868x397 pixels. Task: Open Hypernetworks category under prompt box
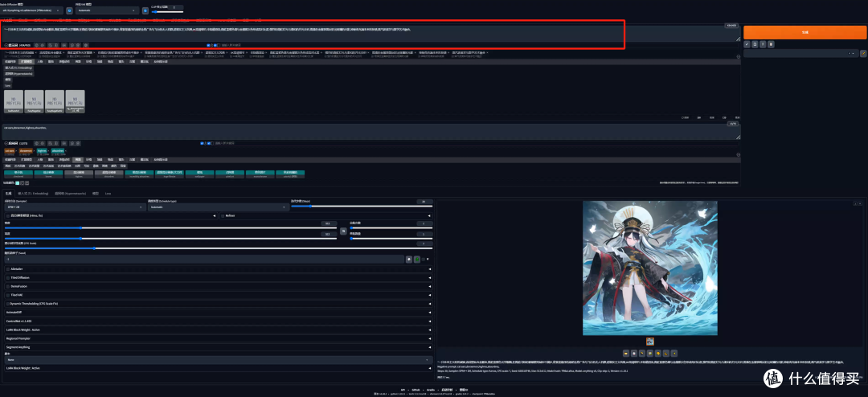18,74
